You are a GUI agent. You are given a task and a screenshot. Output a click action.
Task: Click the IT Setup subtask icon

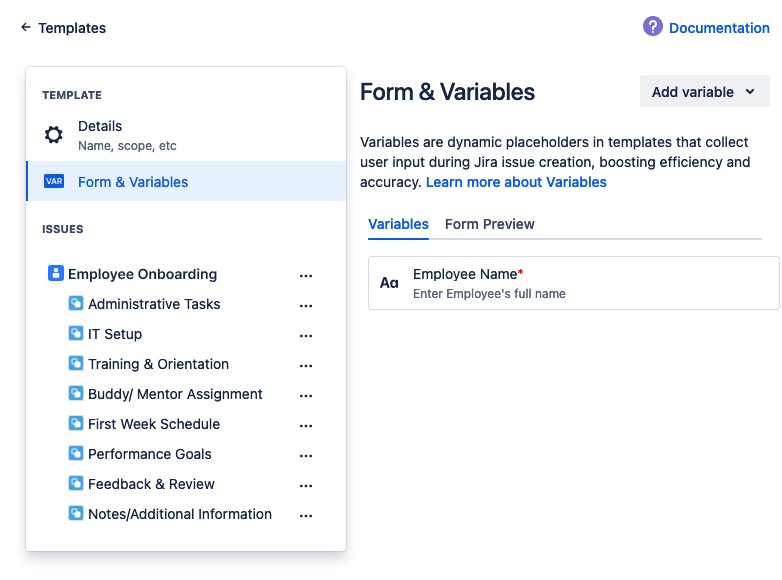[x=75, y=333]
